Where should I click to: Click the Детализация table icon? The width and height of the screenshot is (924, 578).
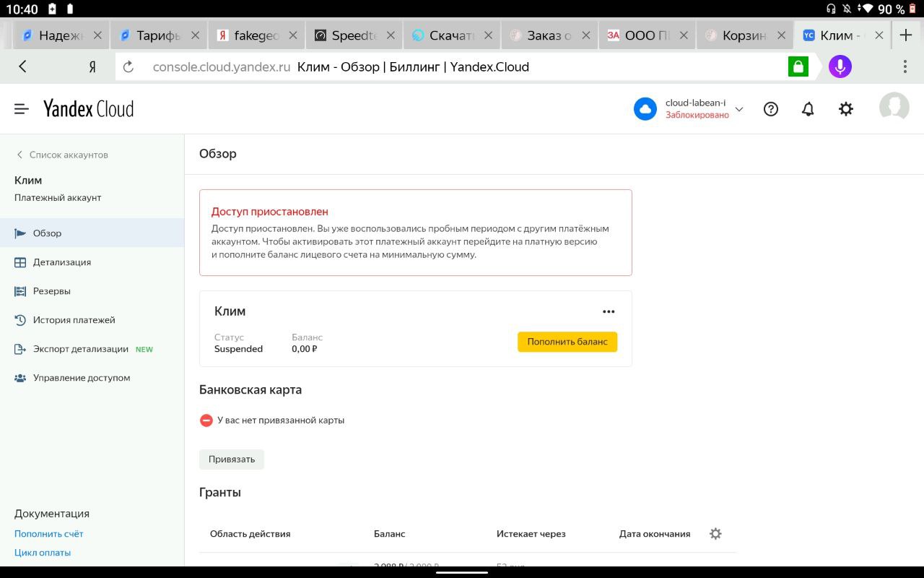[x=20, y=262]
